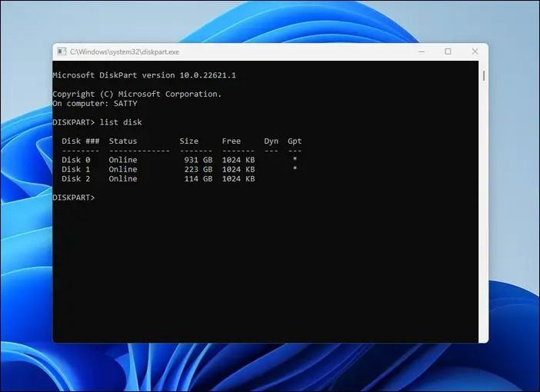Click the last empty DISKPART> prompt
The image size is (540, 392).
pyautogui.click(x=74, y=198)
